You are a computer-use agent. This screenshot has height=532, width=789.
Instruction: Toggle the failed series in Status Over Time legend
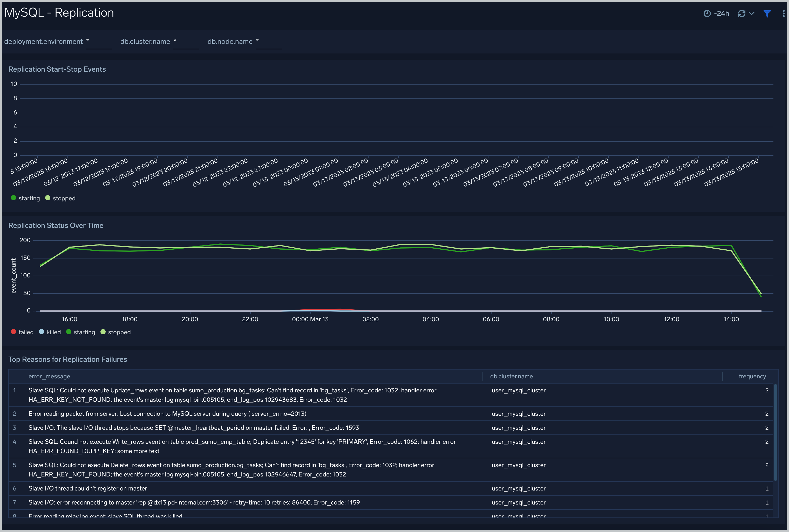point(22,332)
